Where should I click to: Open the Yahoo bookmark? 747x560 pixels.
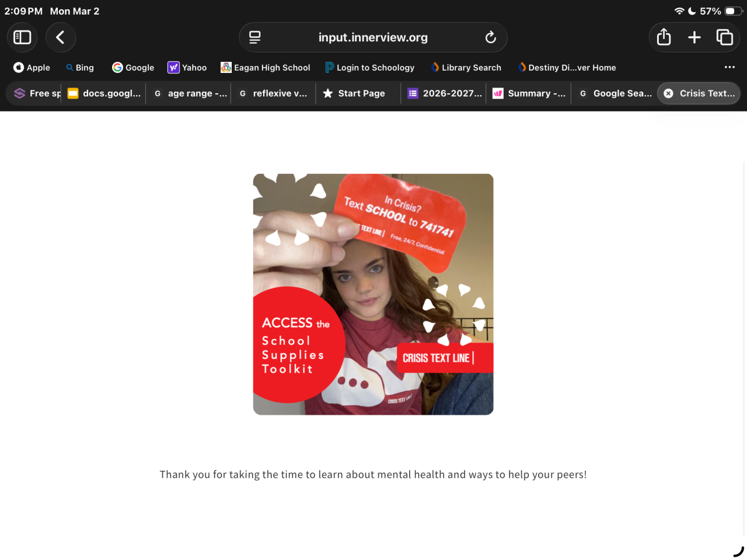pos(187,68)
